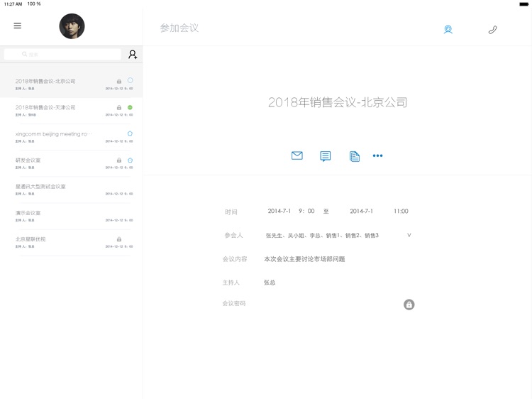Click circle status icon on 北京公司 row

[x=130, y=80]
